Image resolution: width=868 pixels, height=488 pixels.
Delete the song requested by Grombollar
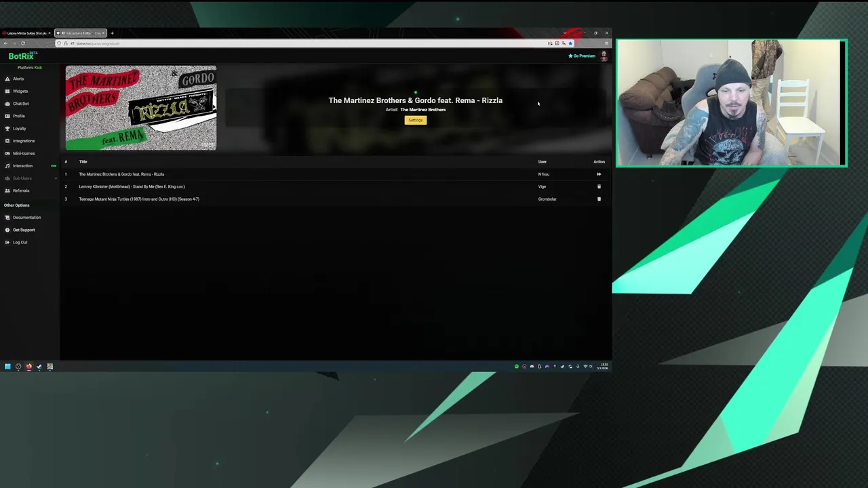tap(599, 199)
